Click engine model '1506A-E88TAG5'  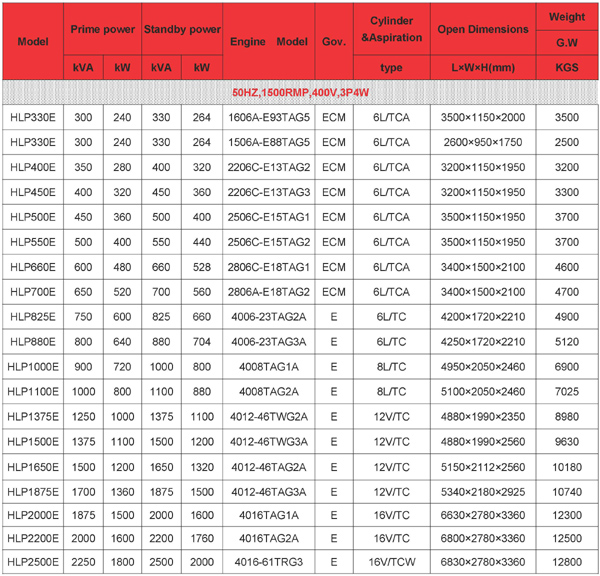pyautogui.click(x=269, y=142)
